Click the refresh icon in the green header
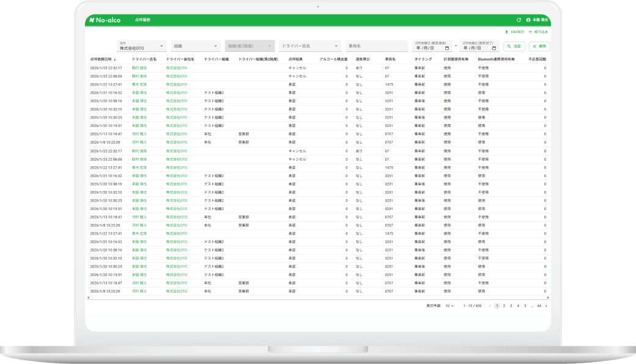 (x=519, y=20)
